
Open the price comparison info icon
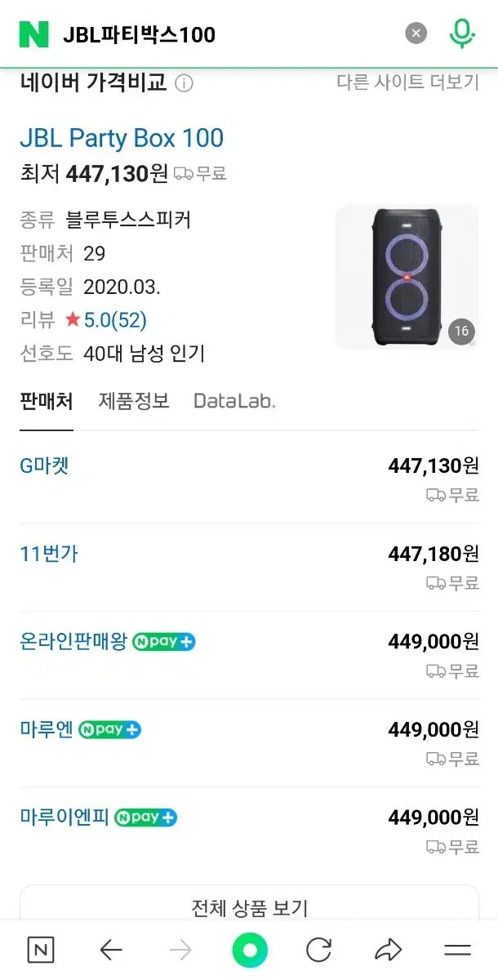pos(185,83)
